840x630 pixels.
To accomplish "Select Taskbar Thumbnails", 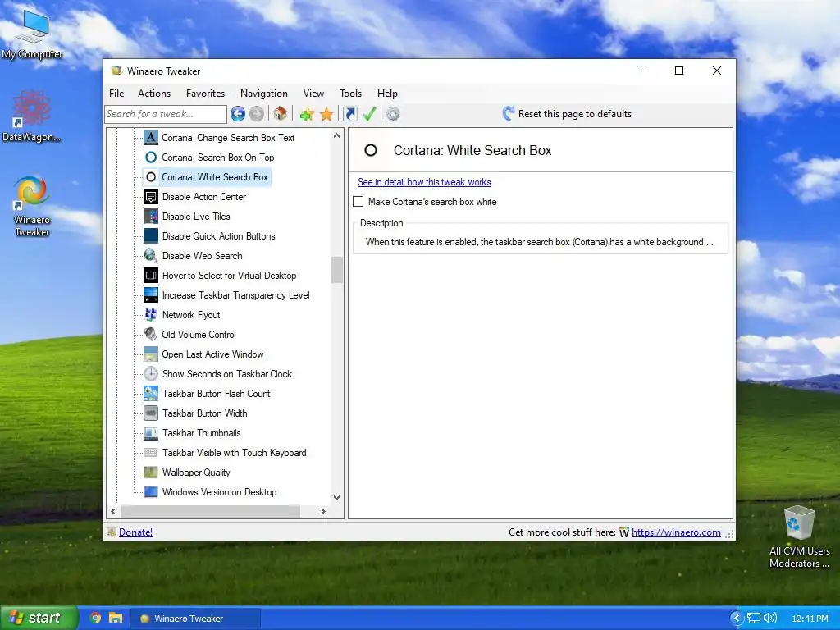I will point(202,433).
